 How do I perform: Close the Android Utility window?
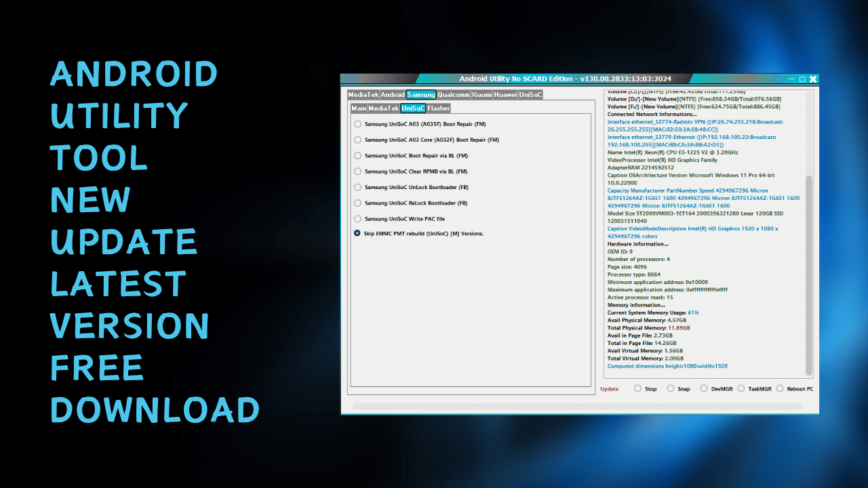(813, 79)
